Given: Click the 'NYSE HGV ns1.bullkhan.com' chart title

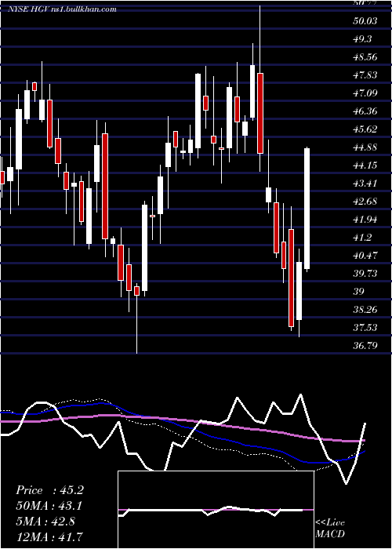Looking at the screenshot, I should pyautogui.click(x=62, y=9).
